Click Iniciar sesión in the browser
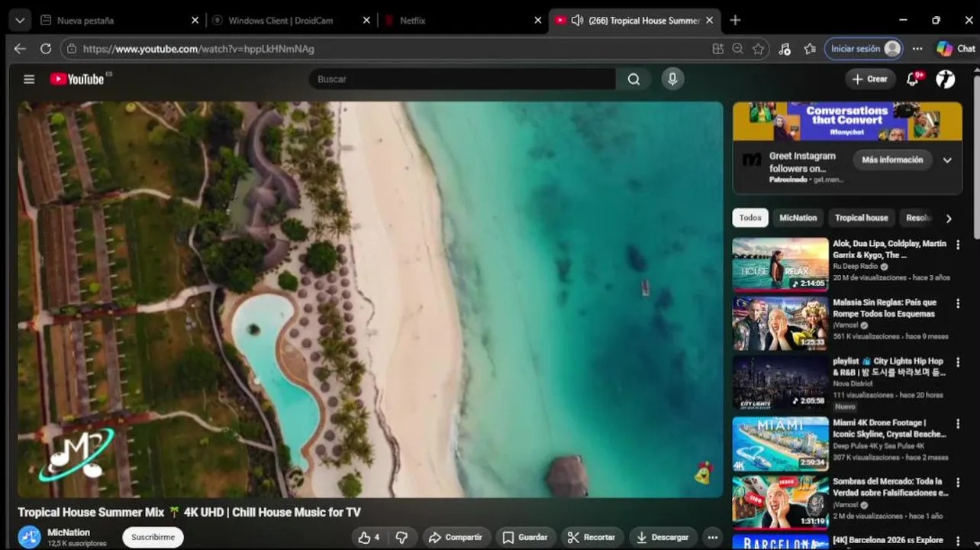Image resolution: width=980 pixels, height=550 pixels. click(864, 48)
